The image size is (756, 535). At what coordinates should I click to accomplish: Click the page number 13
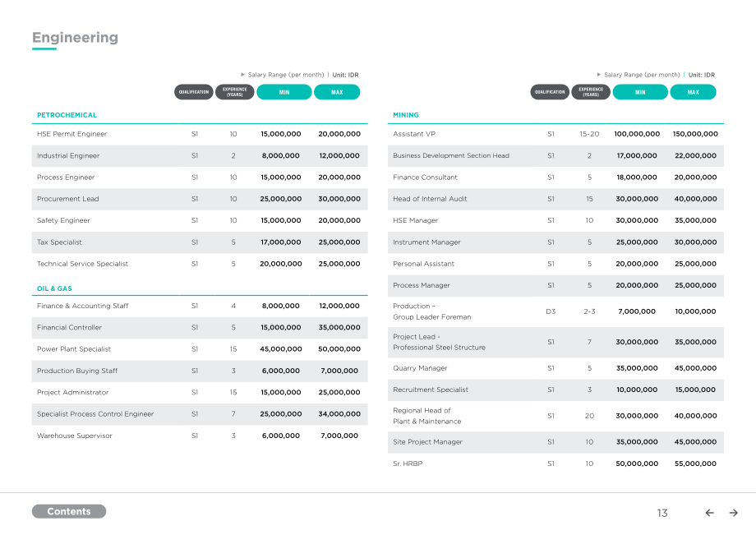click(x=662, y=513)
